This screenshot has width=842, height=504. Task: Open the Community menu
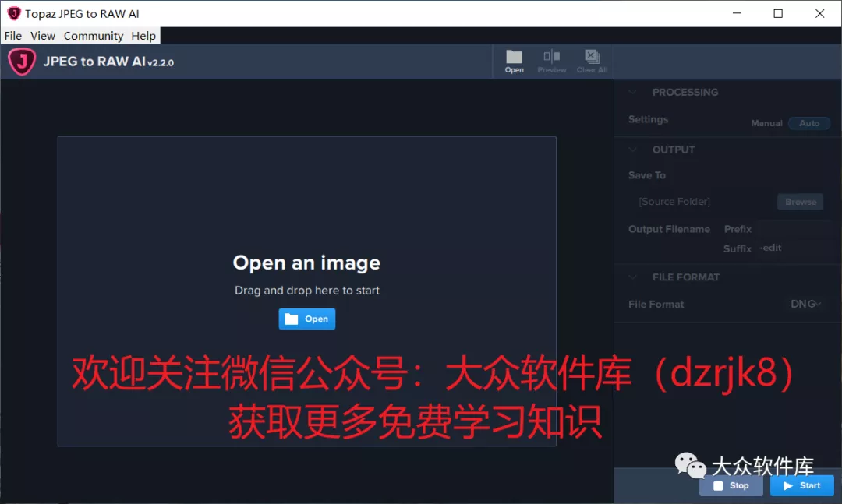pyautogui.click(x=93, y=35)
